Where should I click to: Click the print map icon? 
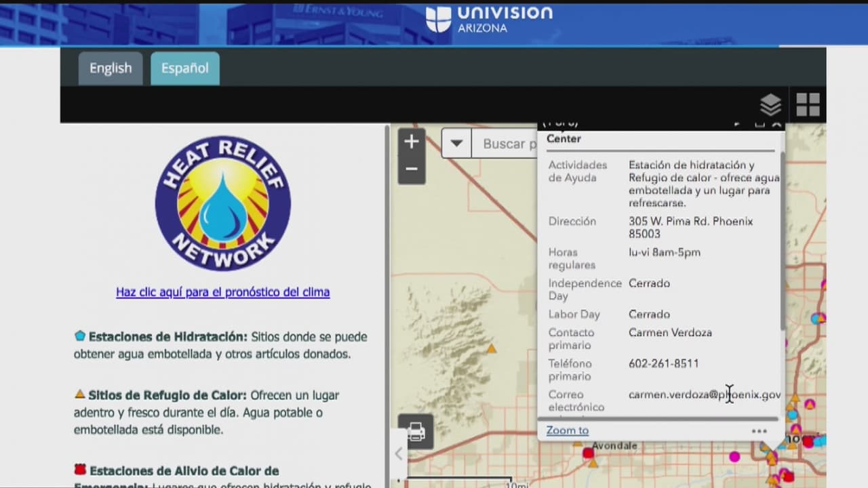[x=416, y=432]
